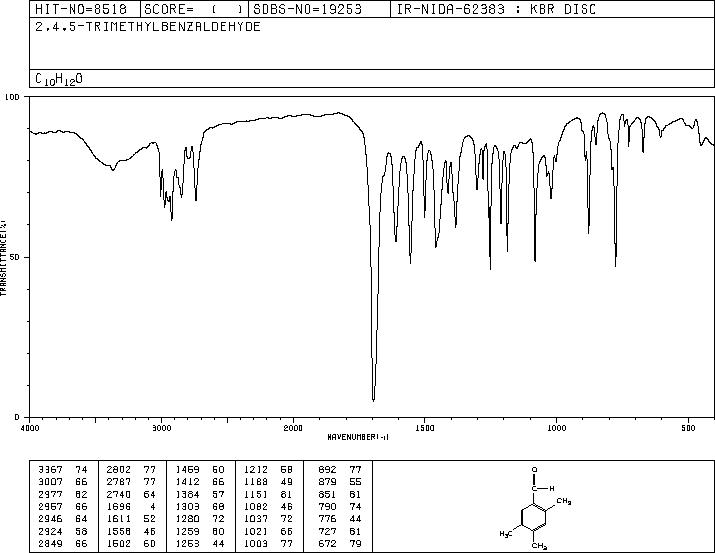
Task: Select peak table entry 2787
Action: [119, 482]
